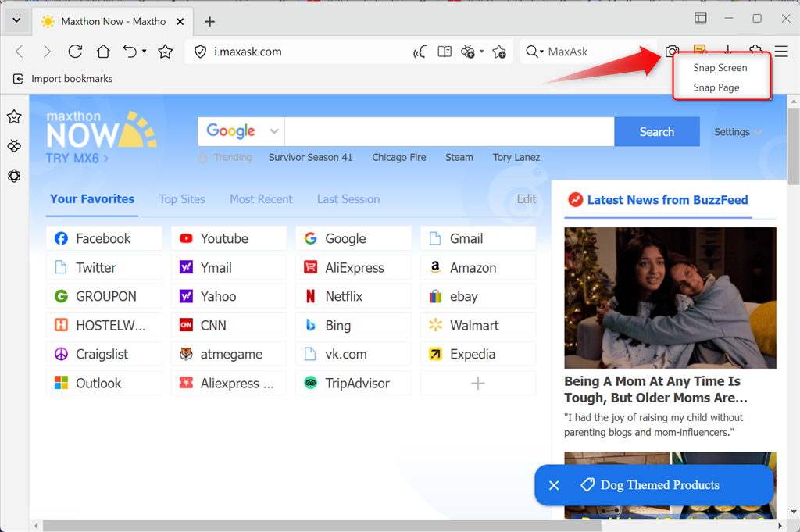Image resolution: width=800 pixels, height=532 pixels.
Task: Go forward using the forward arrow
Action: coord(47,52)
